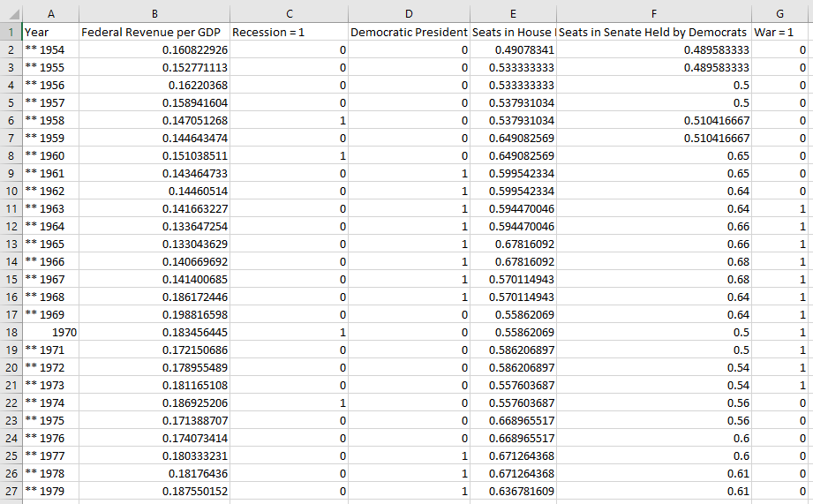
Task: Select the value 0.160822926
Action: point(154,49)
